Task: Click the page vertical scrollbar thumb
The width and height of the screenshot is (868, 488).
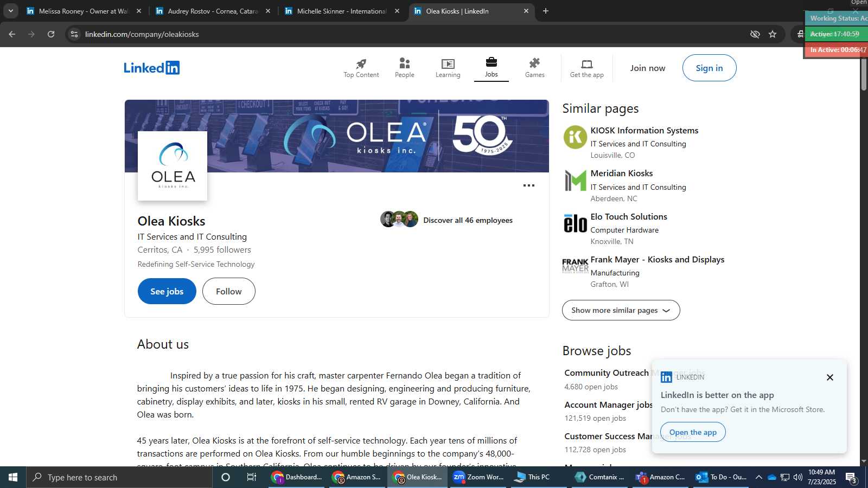Action: point(864,73)
